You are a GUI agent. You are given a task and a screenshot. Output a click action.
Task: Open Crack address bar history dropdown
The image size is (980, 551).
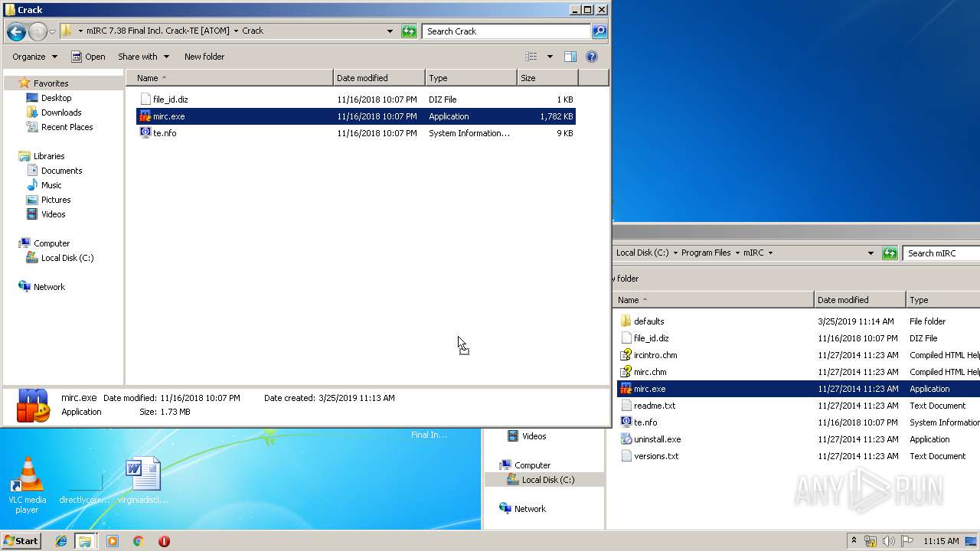[390, 31]
